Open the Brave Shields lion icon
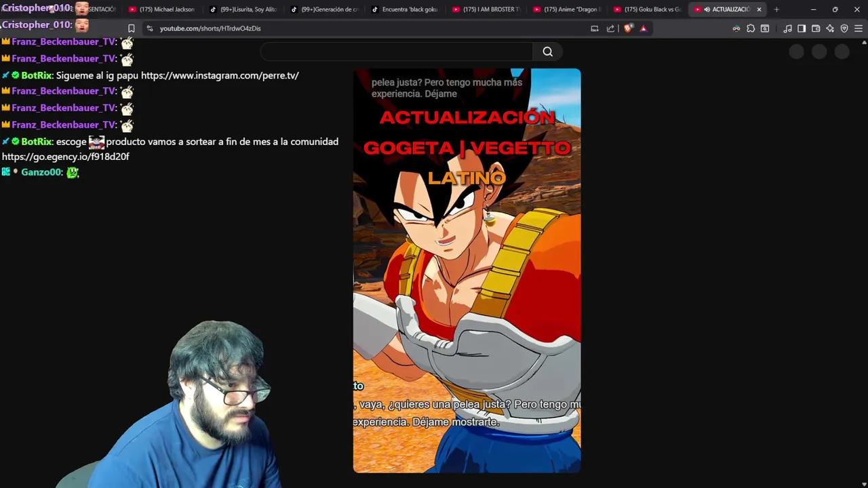This screenshot has height=488, width=868. 628,28
